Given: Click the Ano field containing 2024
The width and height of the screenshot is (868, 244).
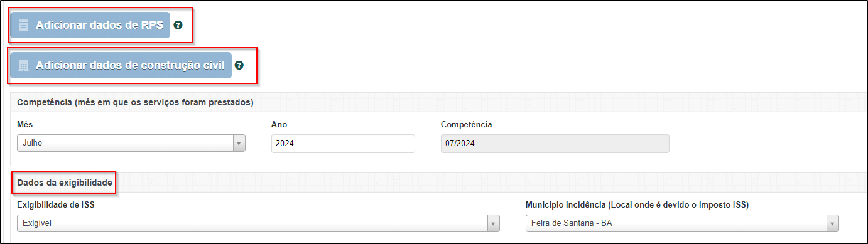Looking at the screenshot, I should [343, 143].
